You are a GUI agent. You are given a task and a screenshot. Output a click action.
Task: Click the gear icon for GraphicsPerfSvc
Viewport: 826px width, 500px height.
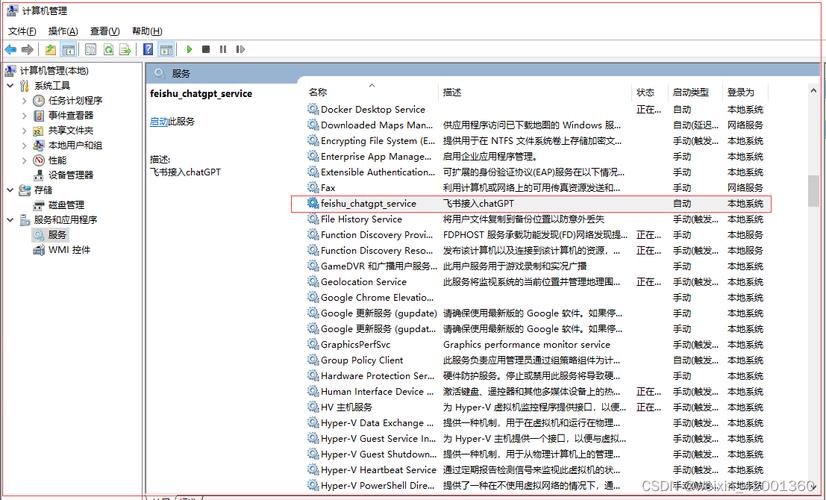[x=313, y=345]
